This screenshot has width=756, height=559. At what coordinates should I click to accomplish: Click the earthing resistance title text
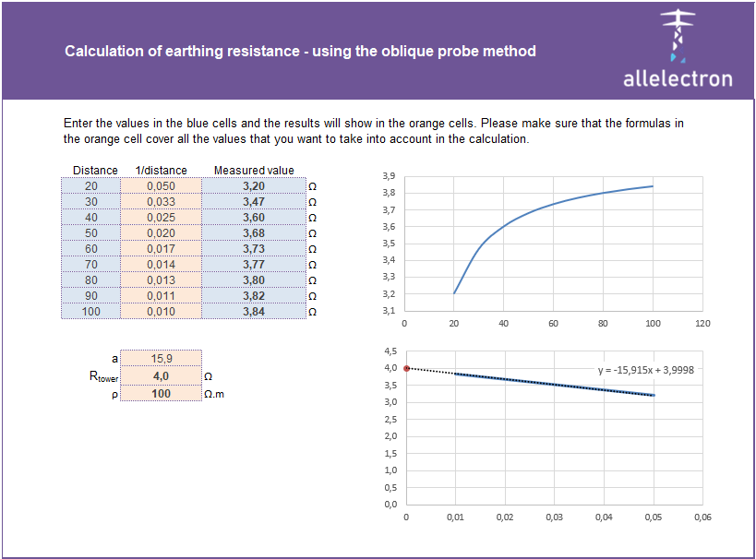(300, 52)
